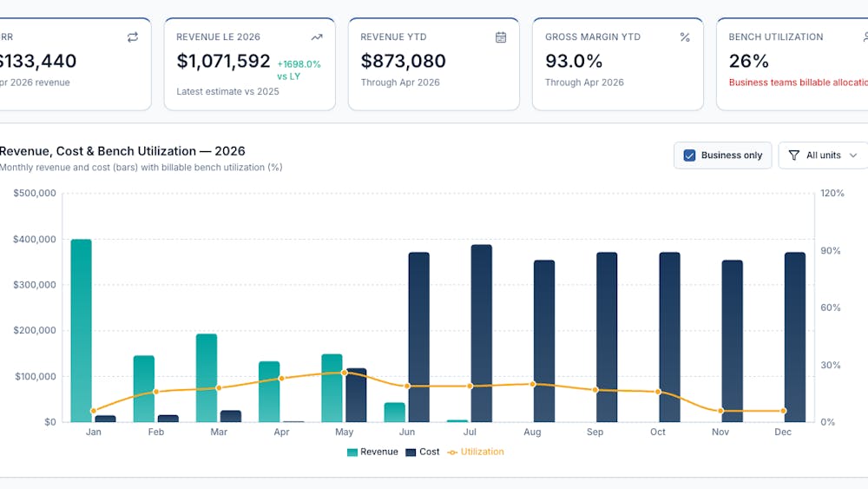Click the recurring arrows icon on MRR card
868x489 pixels.
coord(132,37)
